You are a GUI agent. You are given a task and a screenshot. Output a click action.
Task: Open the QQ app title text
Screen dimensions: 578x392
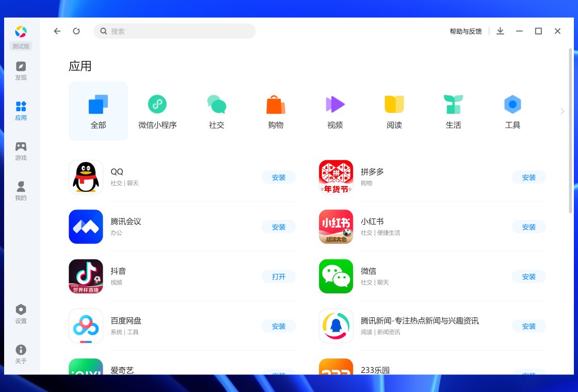pyautogui.click(x=117, y=172)
